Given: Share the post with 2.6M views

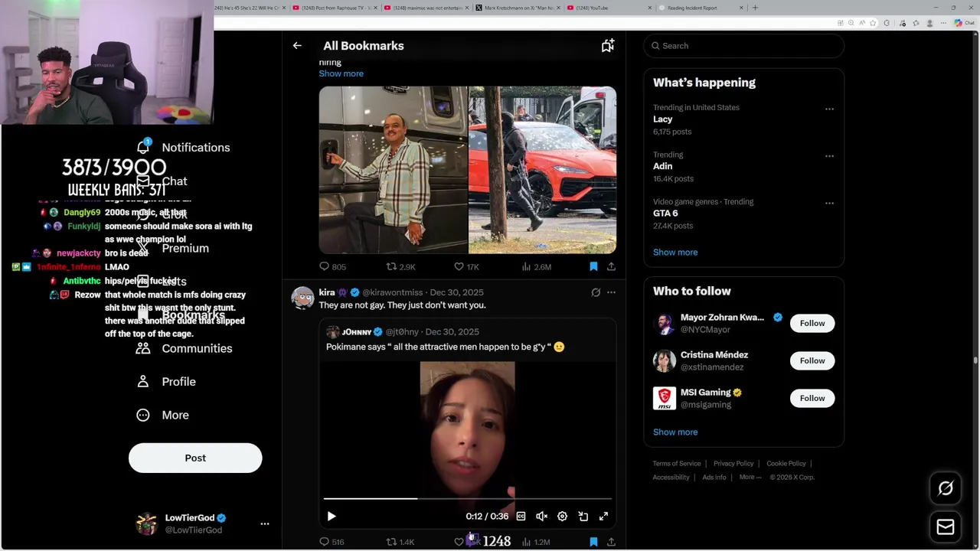Looking at the screenshot, I should tap(611, 266).
